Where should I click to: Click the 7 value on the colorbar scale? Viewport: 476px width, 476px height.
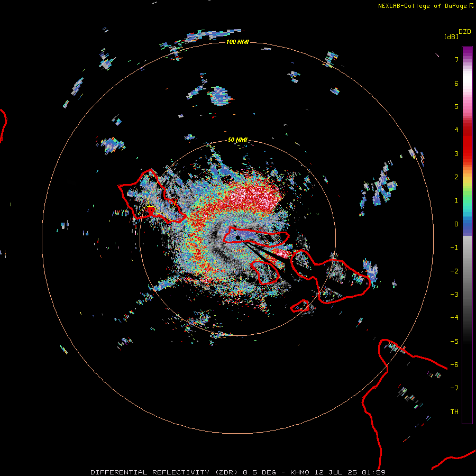tap(456, 59)
